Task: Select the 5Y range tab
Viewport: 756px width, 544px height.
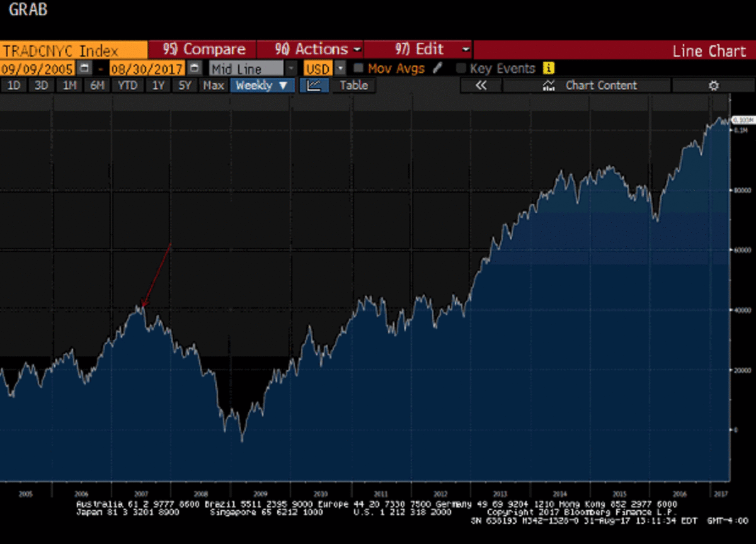Action: pyautogui.click(x=185, y=86)
